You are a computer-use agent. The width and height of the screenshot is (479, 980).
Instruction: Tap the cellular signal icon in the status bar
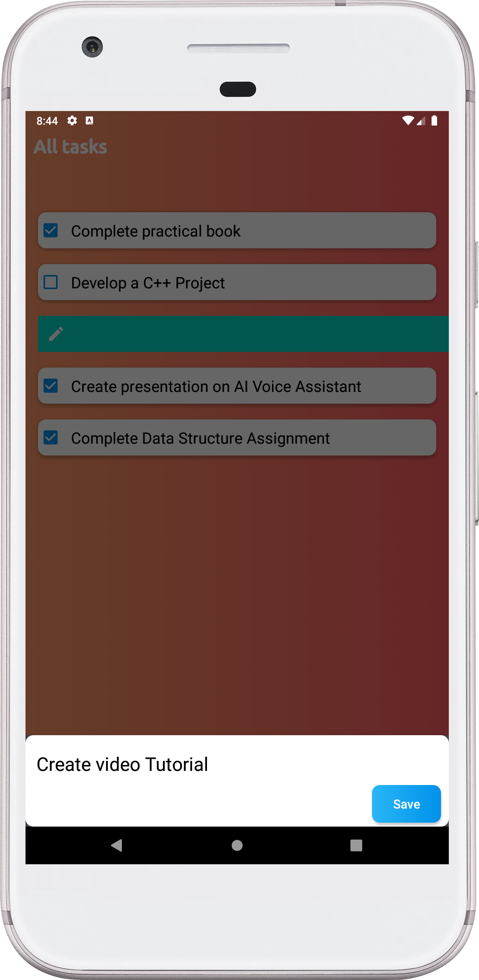(421, 121)
